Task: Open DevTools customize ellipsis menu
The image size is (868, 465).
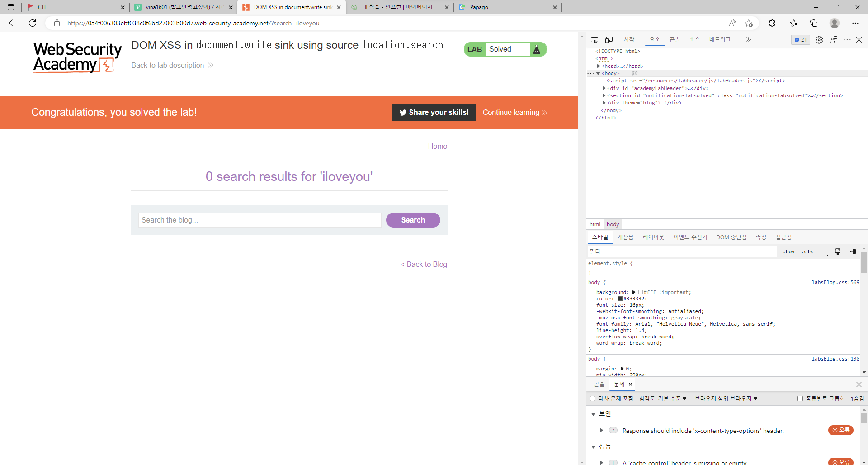Action: point(847,40)
